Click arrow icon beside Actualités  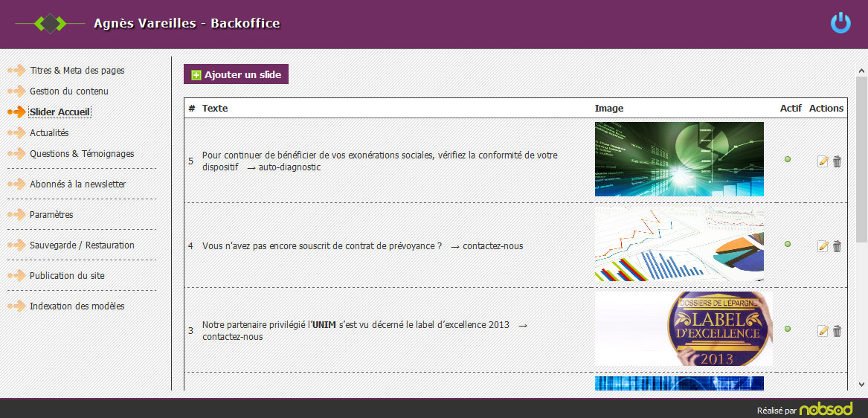pyautogui.click(x=16, y=133)
